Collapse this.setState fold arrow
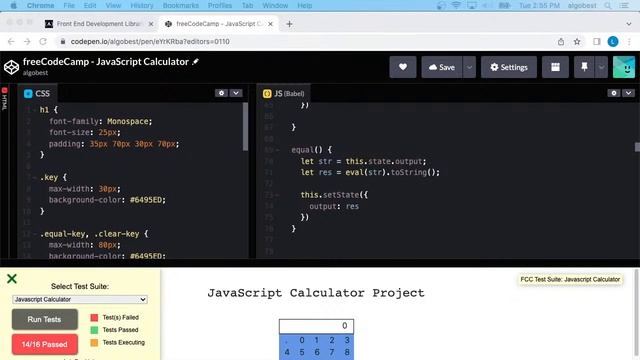 [x=278, y=195]
